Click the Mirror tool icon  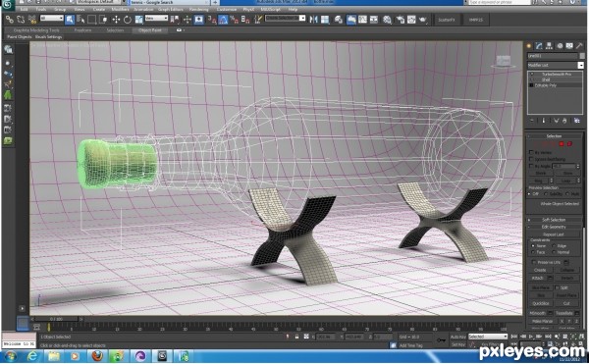tap(313, 20)
